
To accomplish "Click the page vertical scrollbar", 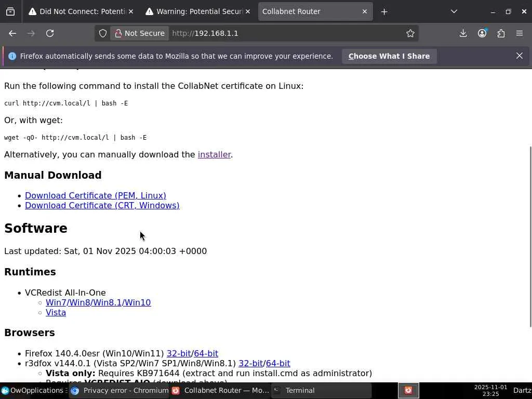I will tap(530, 236).
